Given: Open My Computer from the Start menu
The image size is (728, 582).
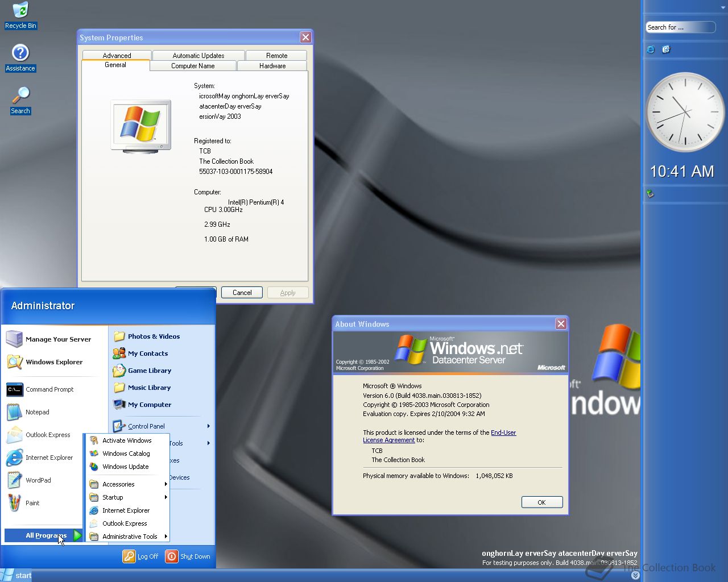Looking at the screenshot, I should 142,405.
